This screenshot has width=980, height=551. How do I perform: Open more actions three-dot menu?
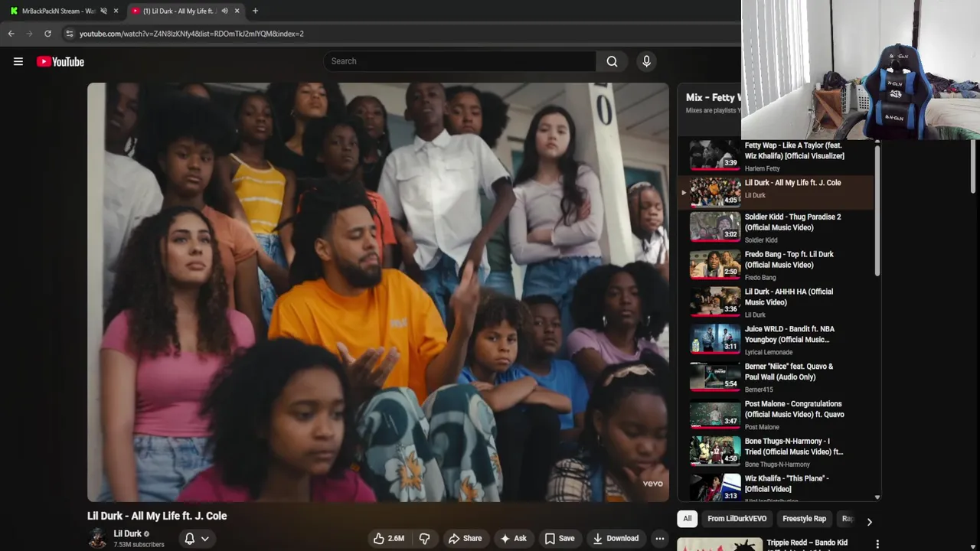(x=659, y=539)
